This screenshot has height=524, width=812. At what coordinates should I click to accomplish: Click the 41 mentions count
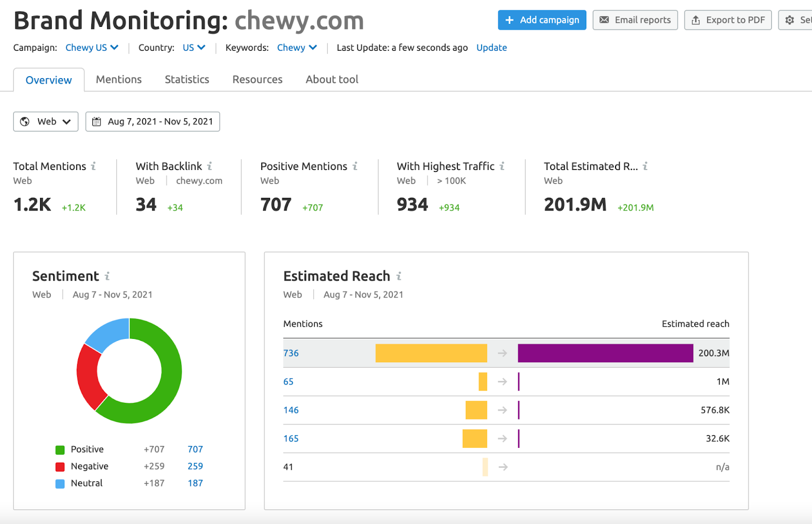pos(288,467)
